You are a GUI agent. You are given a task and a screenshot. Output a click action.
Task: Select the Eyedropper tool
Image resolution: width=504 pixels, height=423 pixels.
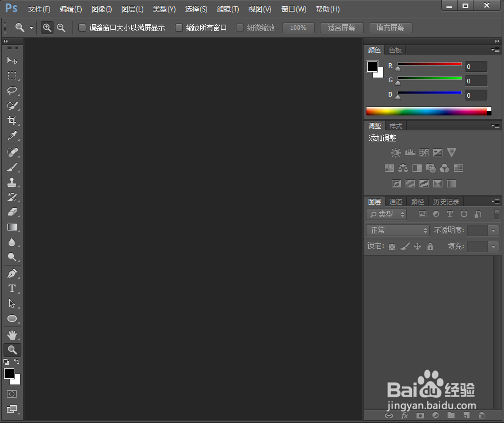(x=12, y=136)
